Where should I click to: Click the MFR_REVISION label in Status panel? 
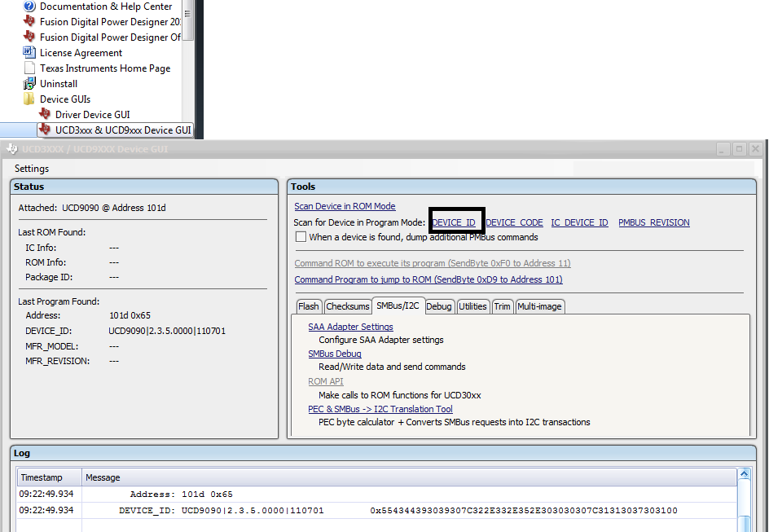click(57, 361)
